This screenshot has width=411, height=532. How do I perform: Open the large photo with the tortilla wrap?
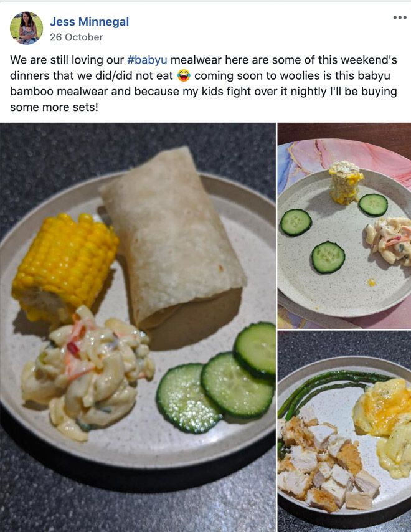click(x=138, y=327)
